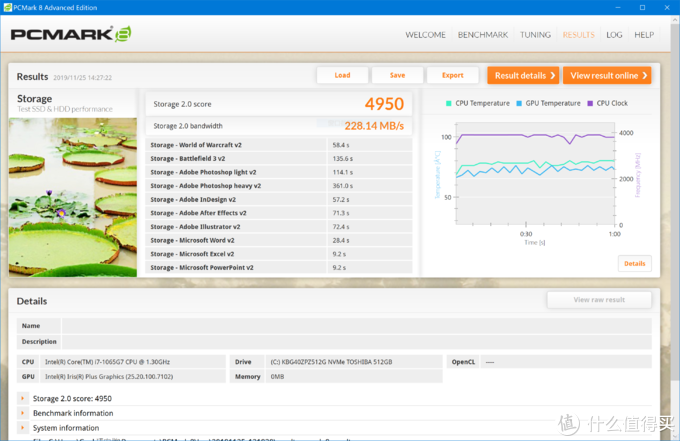
Task: Click the PCMark 8 logo
Action: click(71, 35)
